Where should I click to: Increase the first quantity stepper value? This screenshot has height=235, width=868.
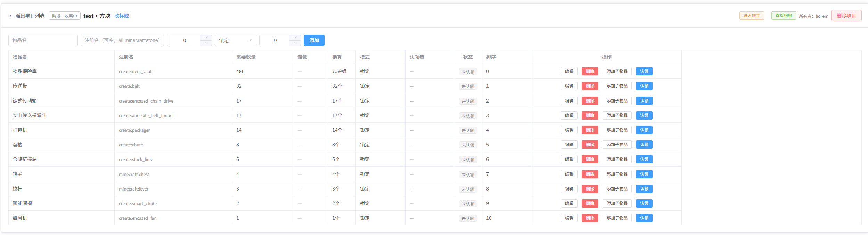(x=206, y=38)
